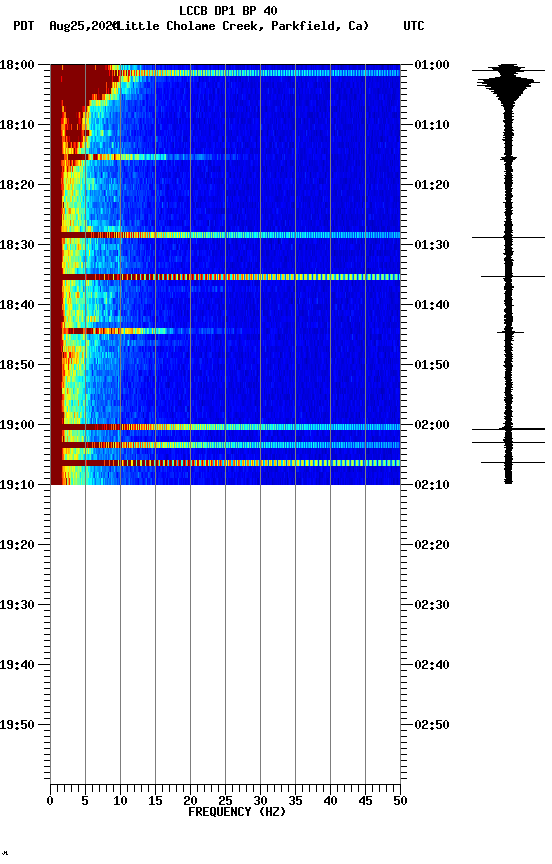Select the 01:20 UTC time label

(x=432, y=185)
